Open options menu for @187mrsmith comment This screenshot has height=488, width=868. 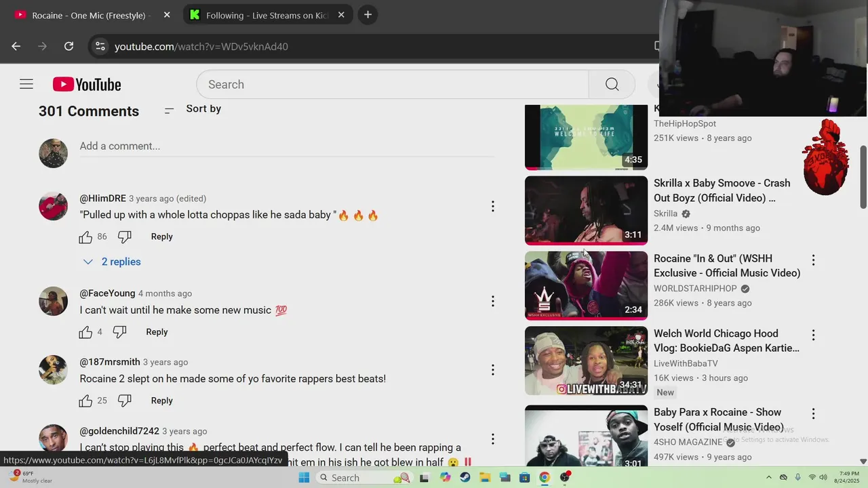pyautogui.click(x=493, y=370)
